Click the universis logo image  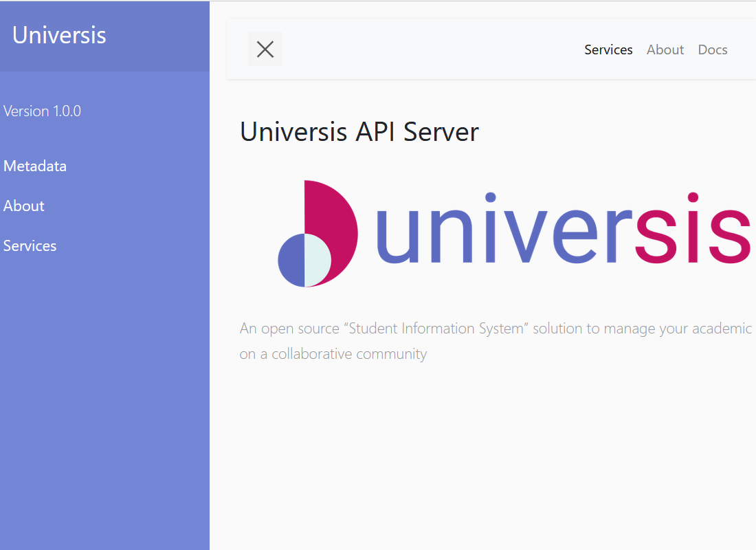[x=514, y=234]
